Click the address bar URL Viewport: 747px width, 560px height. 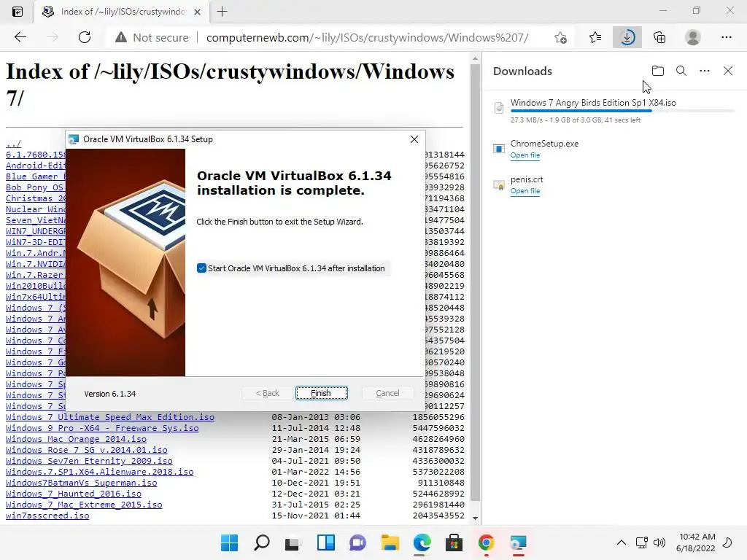coord(368,38)
